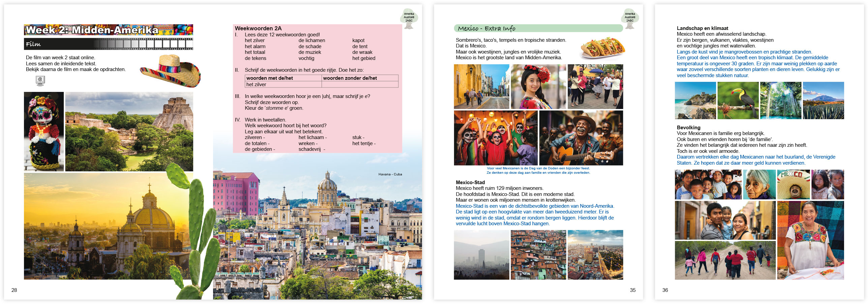
Task: Click 'het tentje -' in exercise IV
Action: (x=364, y=143)
